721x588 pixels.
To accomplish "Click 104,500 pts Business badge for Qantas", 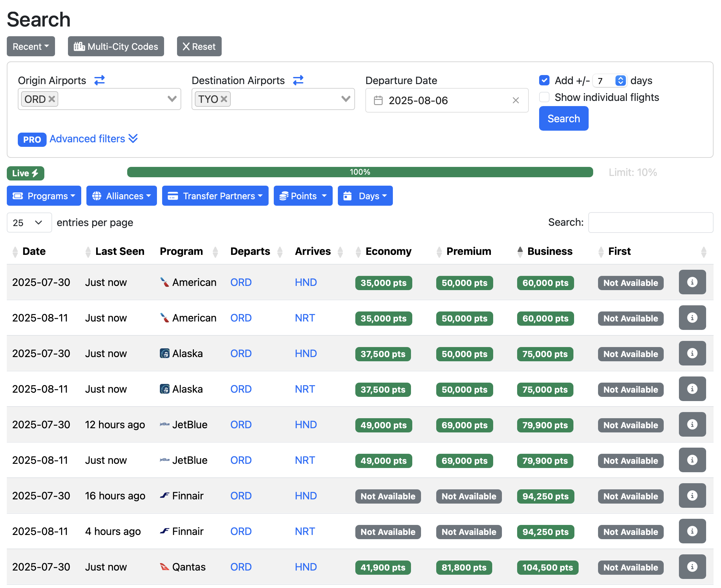I will pyautogui.click(x=548, y=568).
